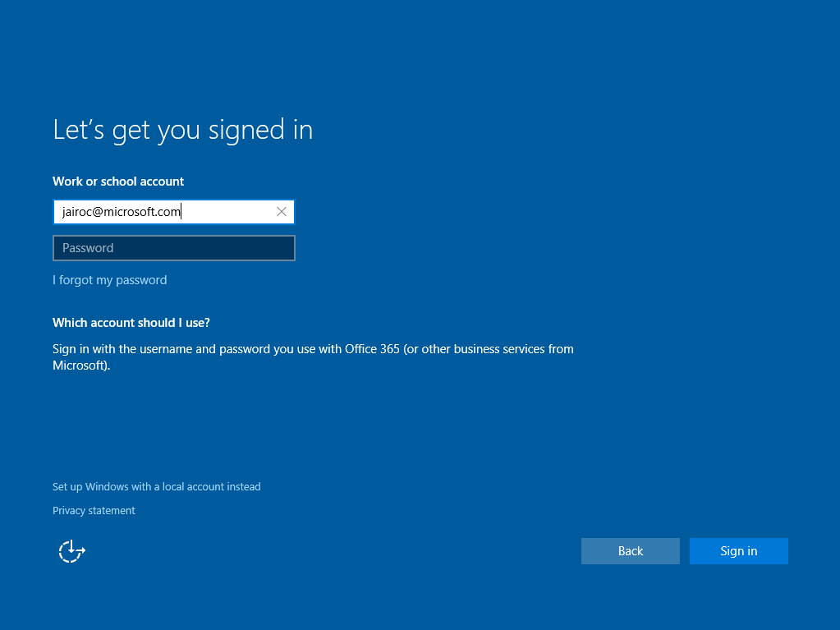Select the accessibility icon near the bottom left

pos(71,550)
